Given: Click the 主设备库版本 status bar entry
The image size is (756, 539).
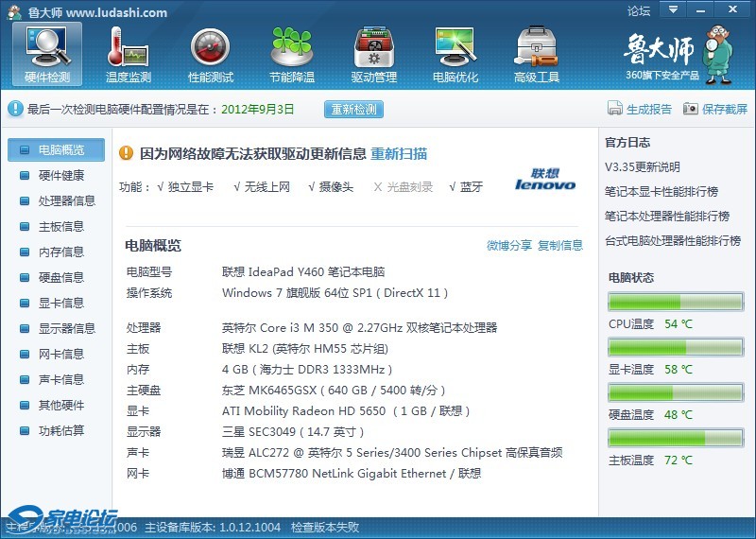Looking at the screenshot, I should tap(213, 528).
